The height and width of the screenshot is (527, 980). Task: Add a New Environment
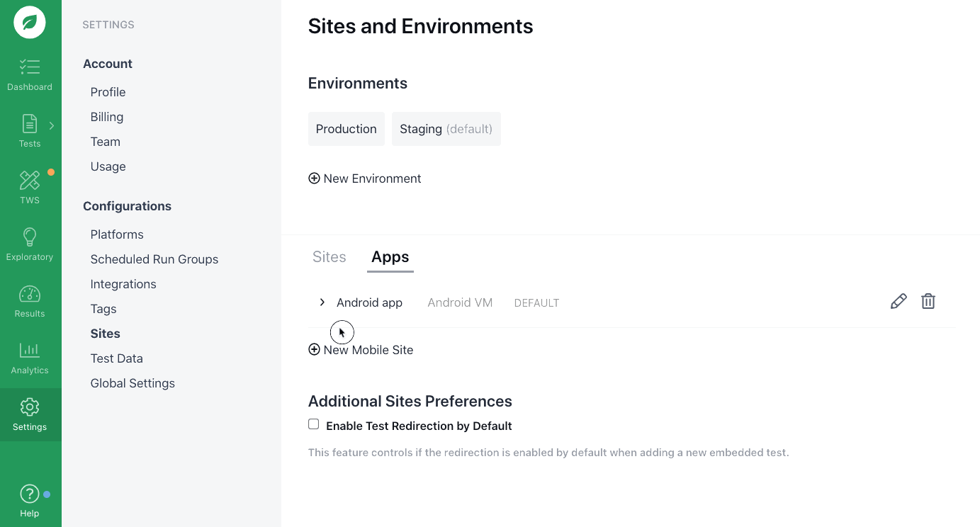(365, 178)
